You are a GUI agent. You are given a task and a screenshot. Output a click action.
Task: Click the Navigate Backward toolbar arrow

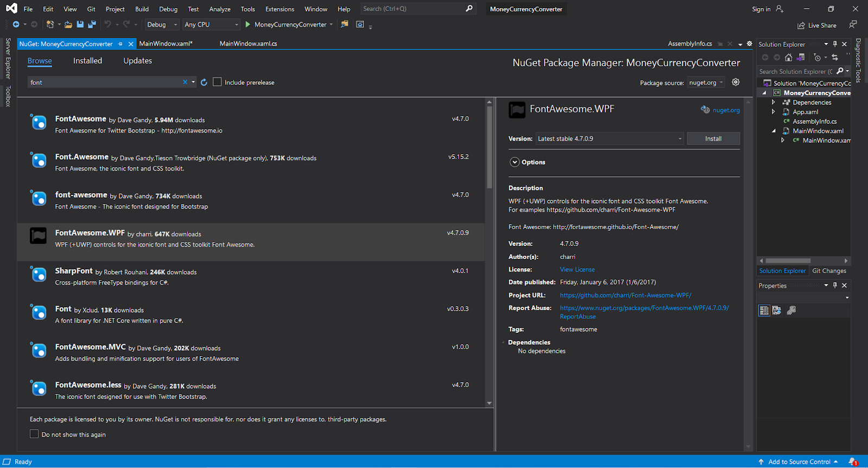pos(16,24)
